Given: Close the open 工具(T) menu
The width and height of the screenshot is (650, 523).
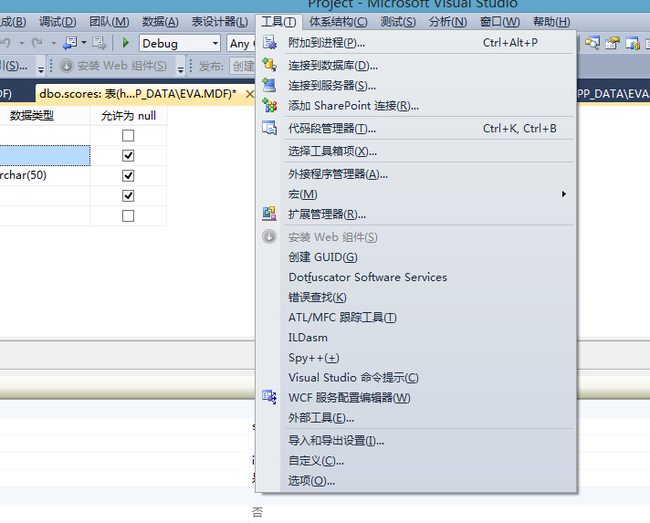Looking at the screenshot, I should 279,22.
